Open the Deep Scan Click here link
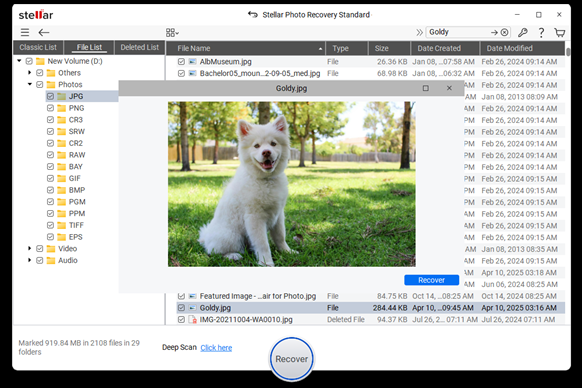This screenshot has width=582, height=388. tap(216, 348)
